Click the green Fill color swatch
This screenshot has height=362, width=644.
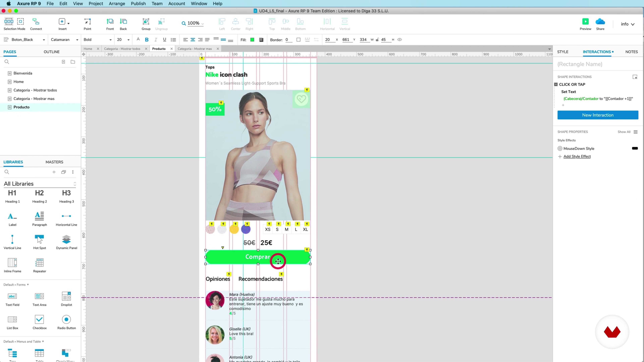coord(252,40)
